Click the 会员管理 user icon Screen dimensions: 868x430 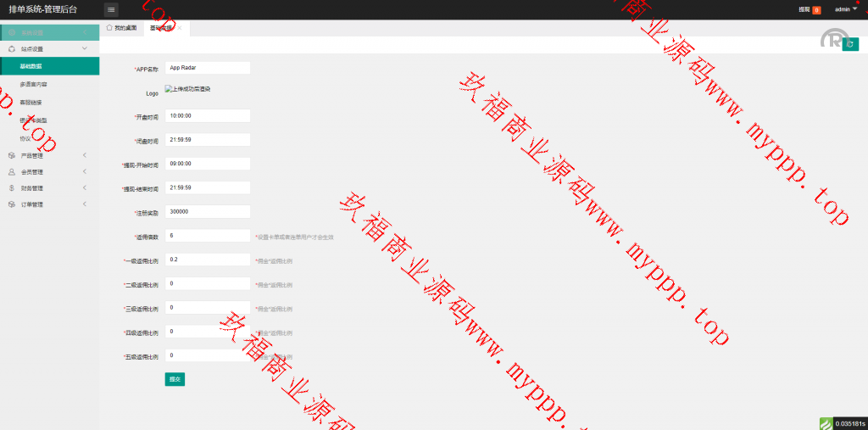pos(11,171)
